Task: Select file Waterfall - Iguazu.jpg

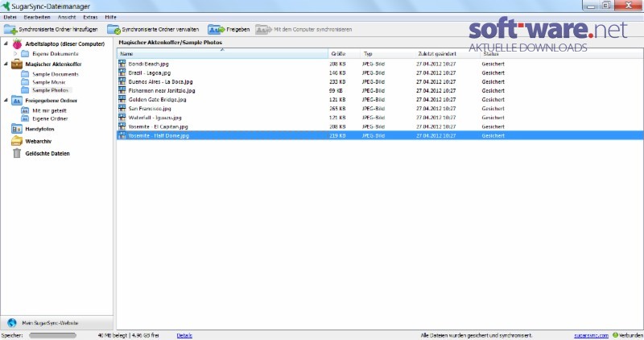Action: (155, 118)
